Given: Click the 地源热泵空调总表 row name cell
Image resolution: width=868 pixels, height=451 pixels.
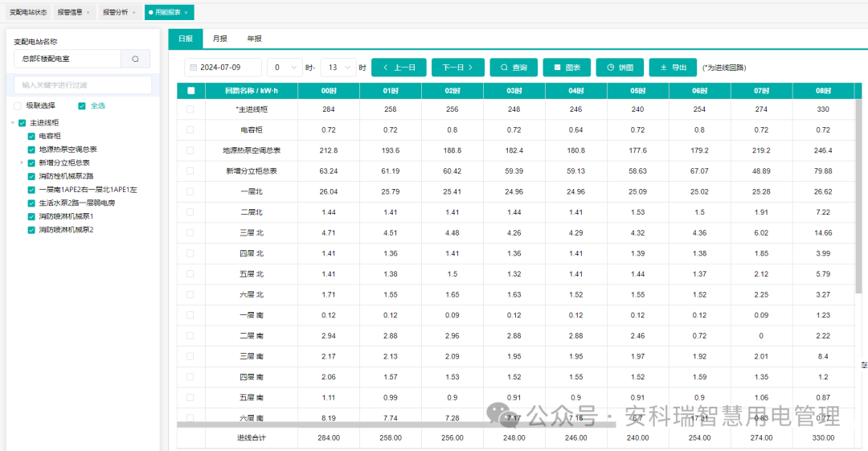Looking at the screenshot, I should [252, 150].
